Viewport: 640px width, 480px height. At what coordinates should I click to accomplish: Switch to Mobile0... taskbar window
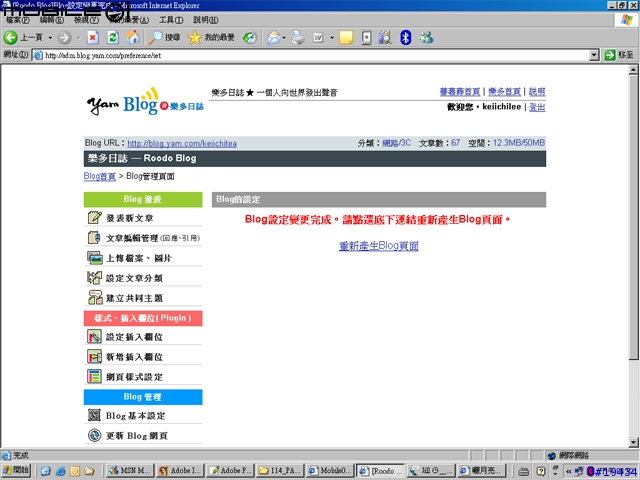[x=330, y=471]
